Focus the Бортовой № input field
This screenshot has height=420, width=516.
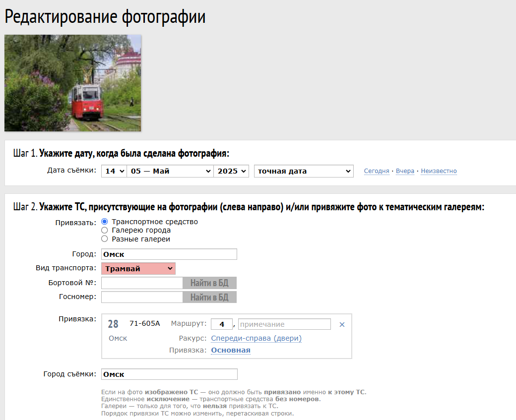click(x=142, y=283)
